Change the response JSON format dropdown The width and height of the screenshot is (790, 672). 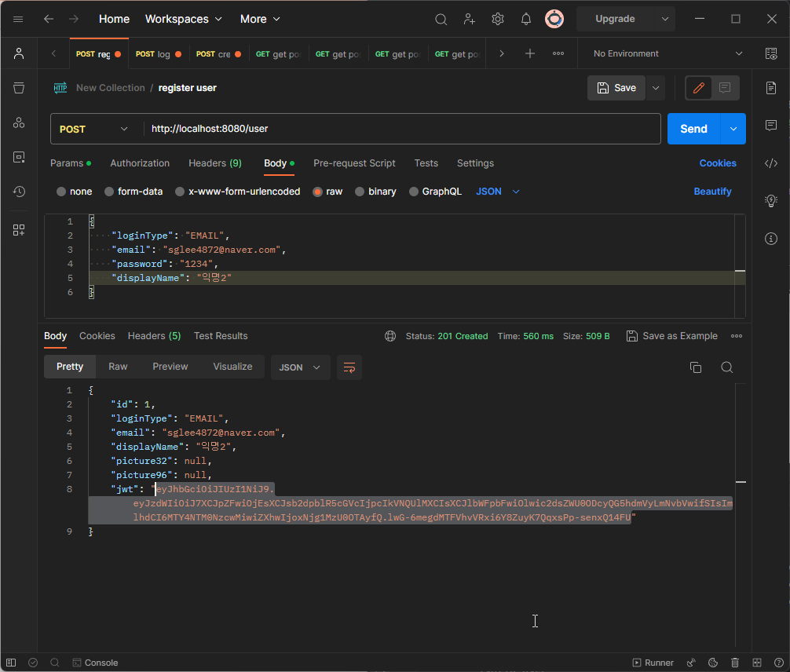300,367
